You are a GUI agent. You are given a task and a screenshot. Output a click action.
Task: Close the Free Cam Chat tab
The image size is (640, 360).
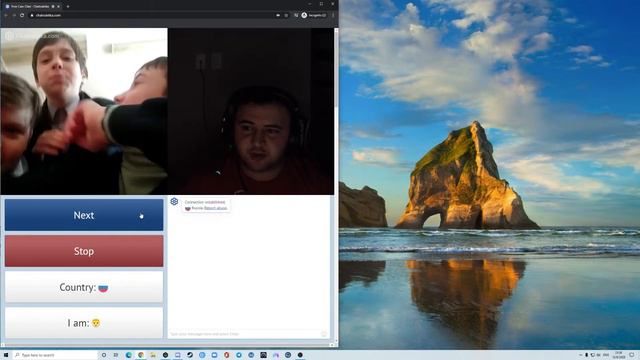click(59, 7)
